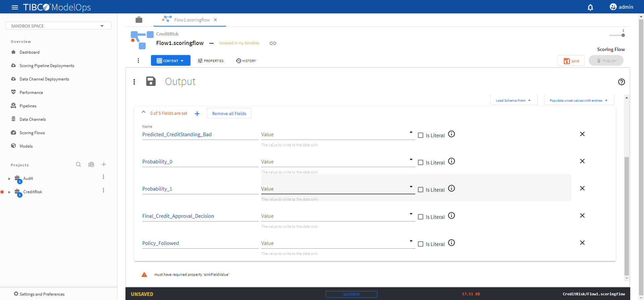Open Load Schema From dropdown

514,100
